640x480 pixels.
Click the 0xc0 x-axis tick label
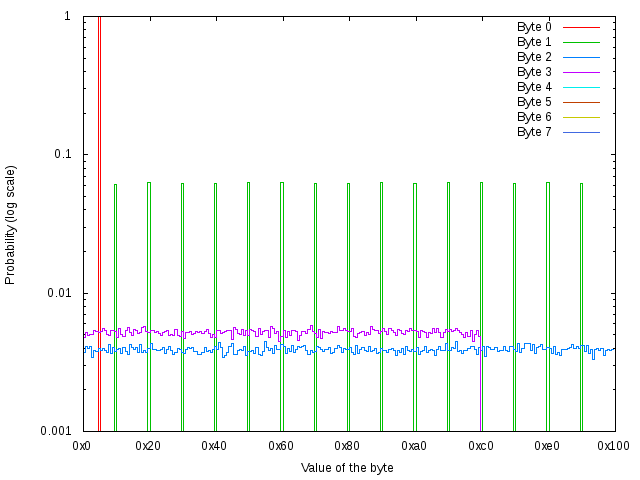coord(480,444)
